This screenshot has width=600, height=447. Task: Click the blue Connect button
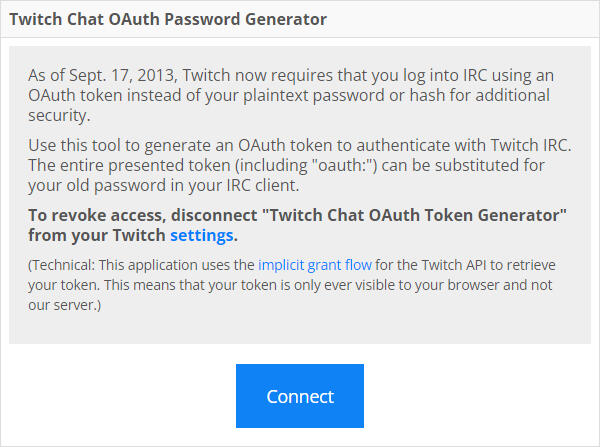300,396
